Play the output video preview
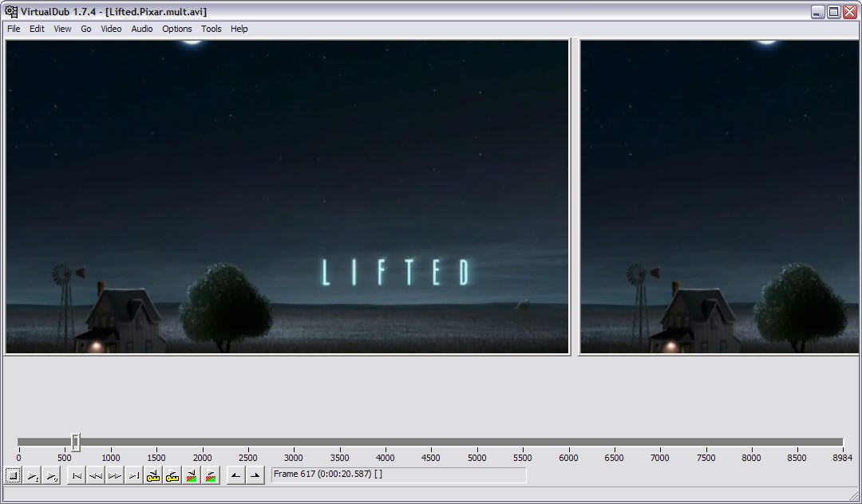 click(51, 475)
